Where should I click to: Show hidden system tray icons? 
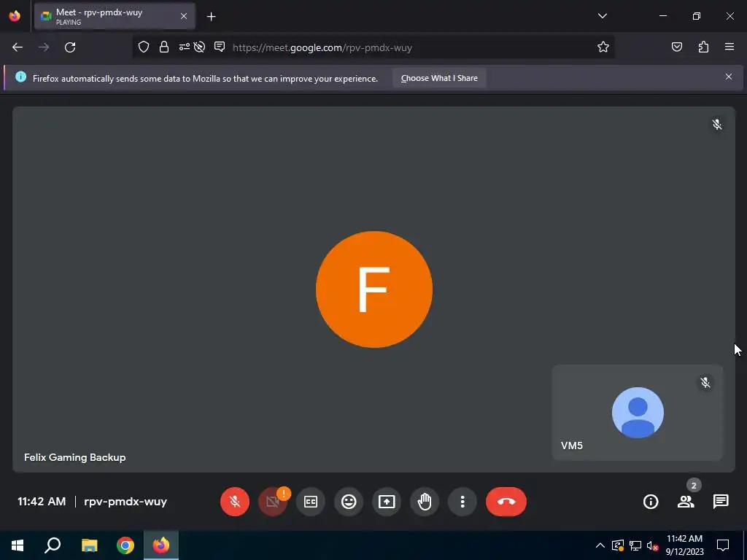tap(600, 545)
